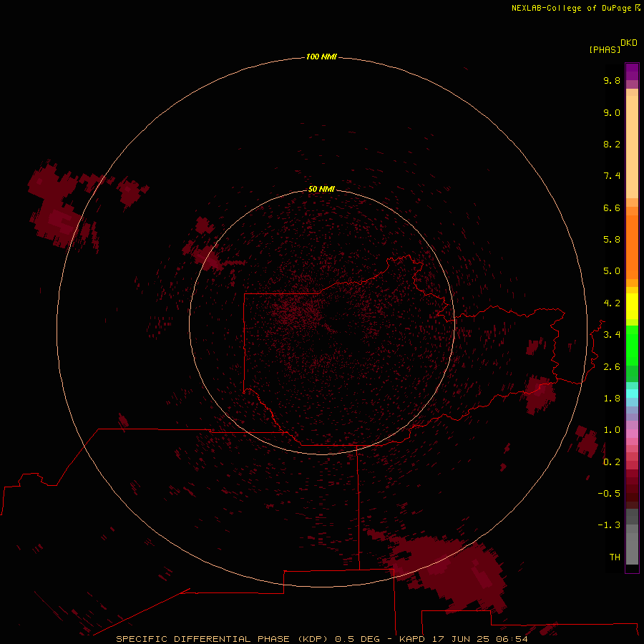Pick the cyan band in the color scale

point(632,394)
